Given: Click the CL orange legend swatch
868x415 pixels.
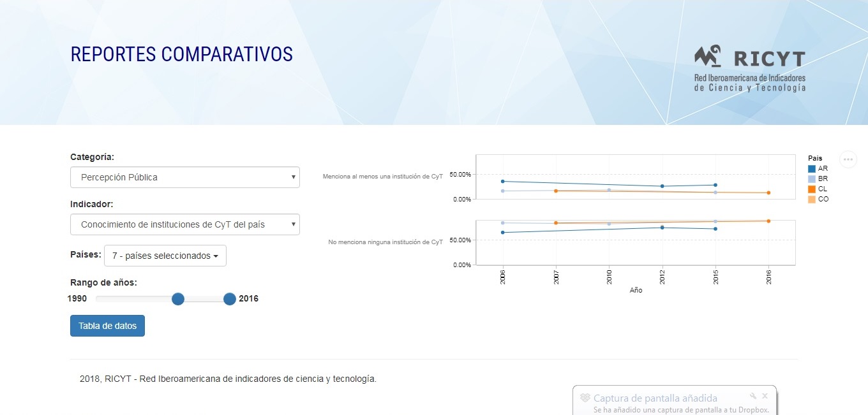Looking at the screenshot, I should 812,189.
